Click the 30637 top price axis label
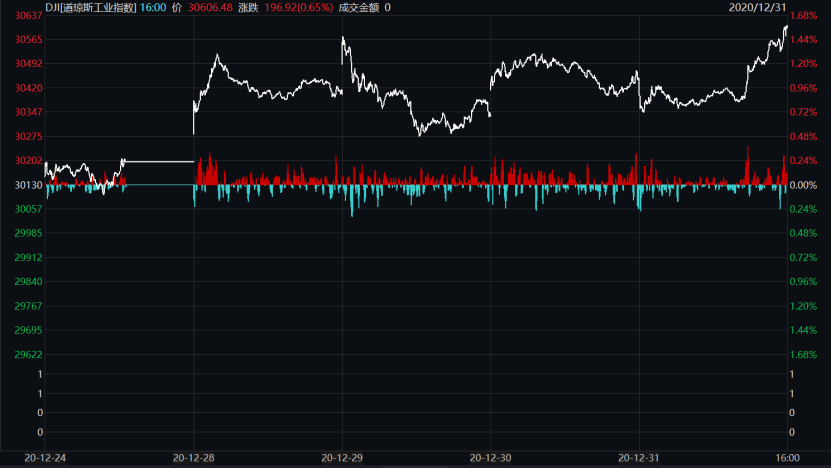The height and width of the screenshot is (468, 831). pyautogui.click(x=29, y=15)
